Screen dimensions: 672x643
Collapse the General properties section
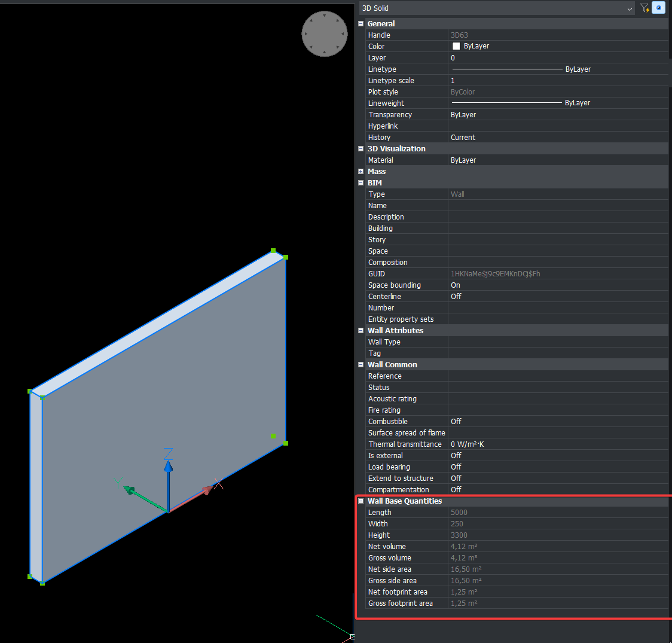pyautogui.click(x=361, y=24)
